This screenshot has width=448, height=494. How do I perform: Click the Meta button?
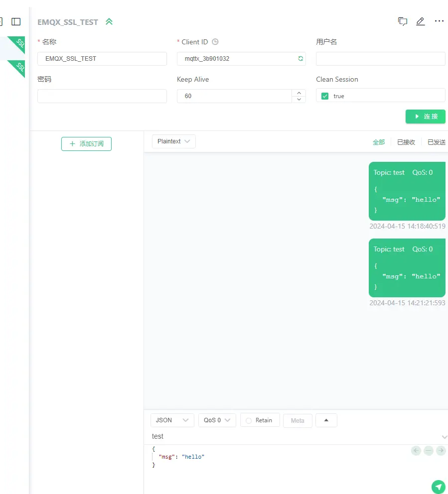click(298, 421)
